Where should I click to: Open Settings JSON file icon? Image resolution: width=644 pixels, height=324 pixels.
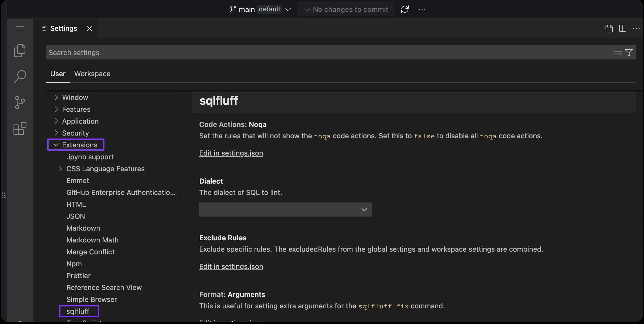tap(609, 28)
